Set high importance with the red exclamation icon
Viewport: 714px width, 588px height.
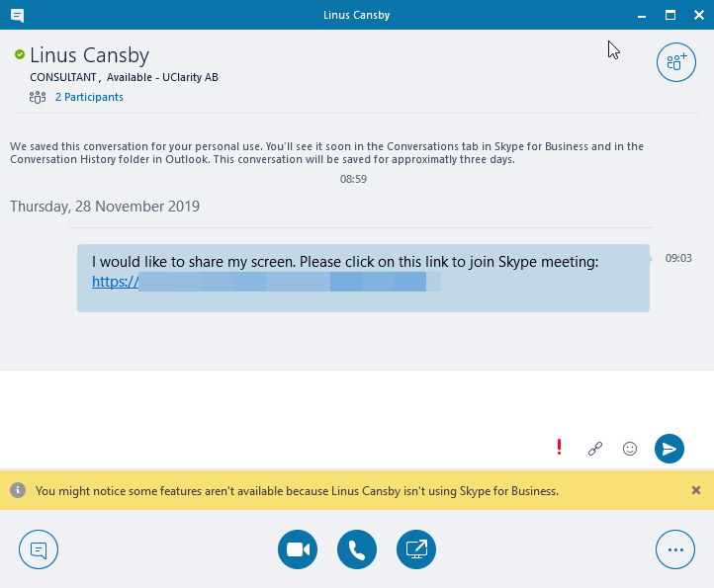click(559, 448)
